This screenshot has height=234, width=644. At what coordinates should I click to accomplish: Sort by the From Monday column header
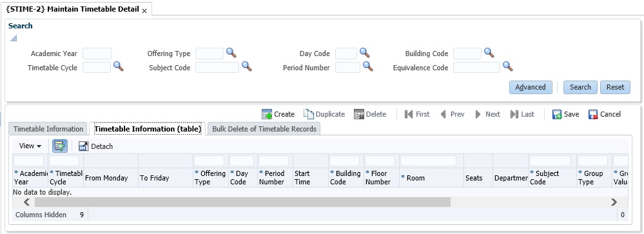[111, 178]
